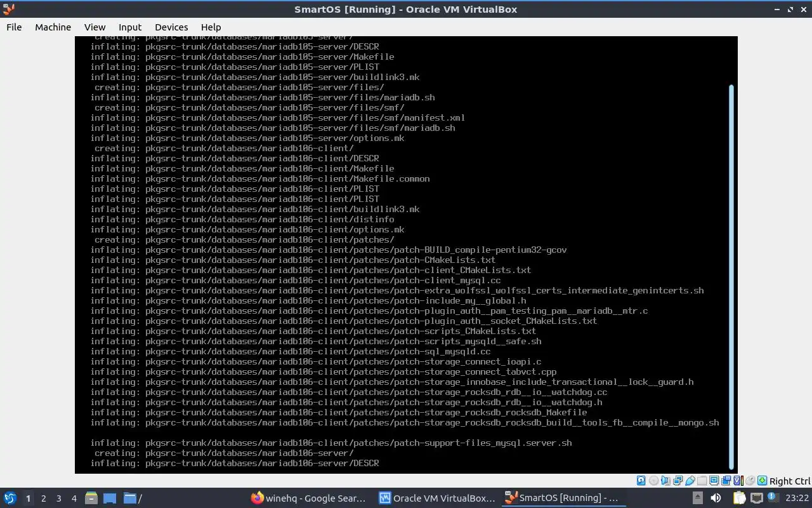
Task: Click the patch-client_mysql.cc line
Action: tap(296, 280)
